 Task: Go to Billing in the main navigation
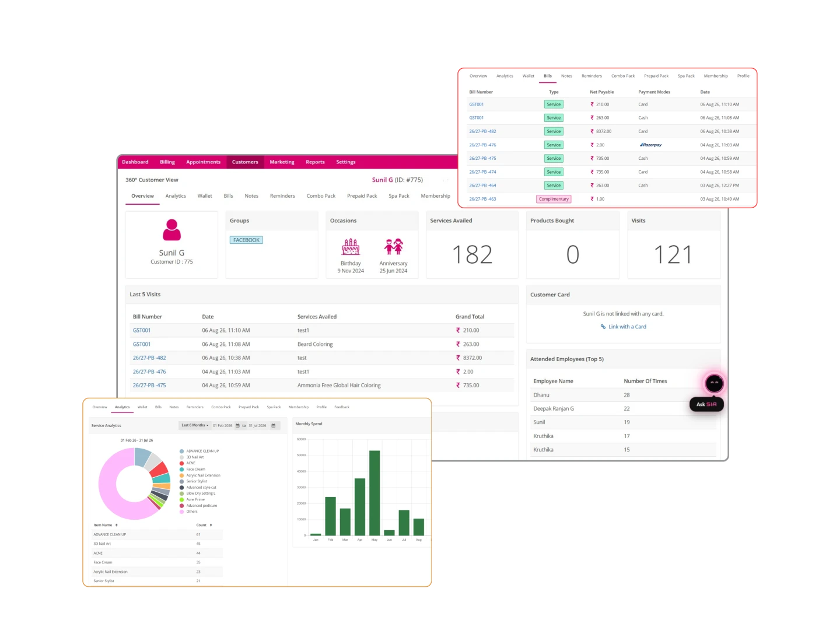[167, 162]
